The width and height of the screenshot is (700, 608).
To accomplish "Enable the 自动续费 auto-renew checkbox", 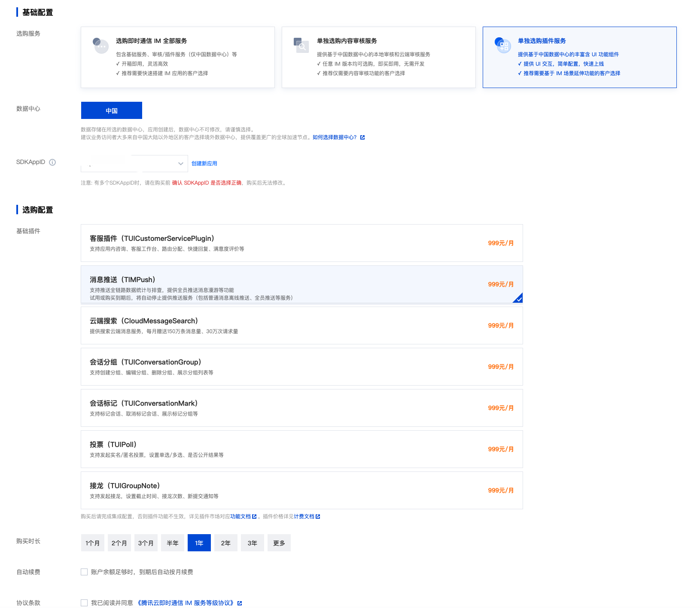I will (84, 572).
